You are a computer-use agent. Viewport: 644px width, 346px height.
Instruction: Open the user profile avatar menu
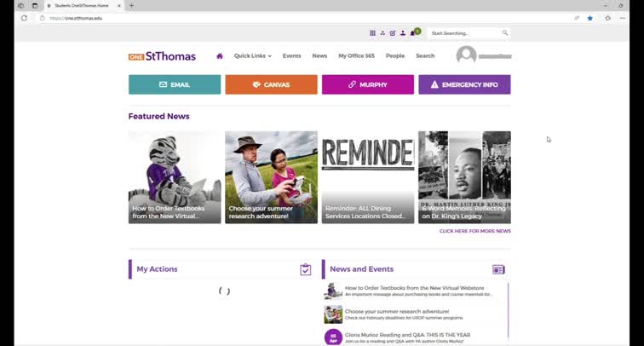[x=466, y=56]
